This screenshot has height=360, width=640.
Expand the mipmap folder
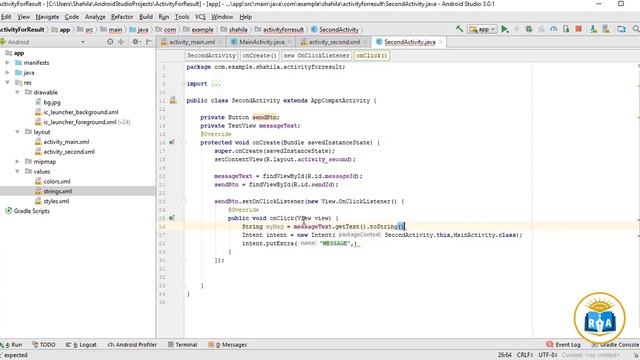(18, 162)
